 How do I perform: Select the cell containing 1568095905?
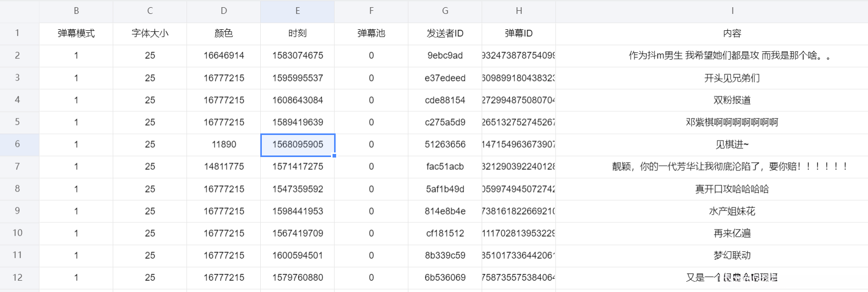tap(297, 145)
